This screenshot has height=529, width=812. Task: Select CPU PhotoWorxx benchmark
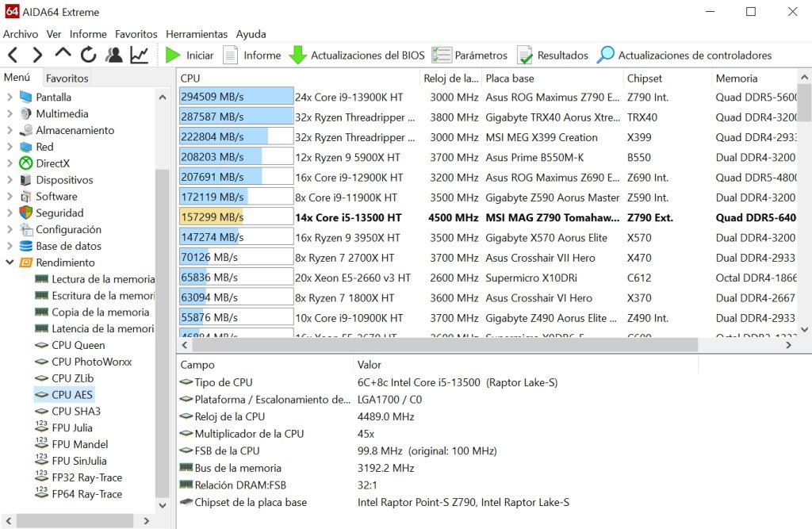92,362
